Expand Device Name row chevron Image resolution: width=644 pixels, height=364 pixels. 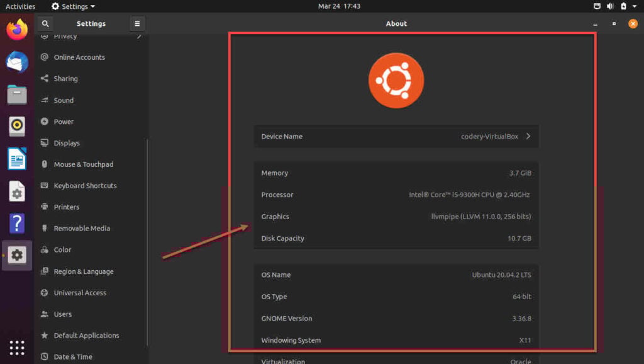point(528,136)
